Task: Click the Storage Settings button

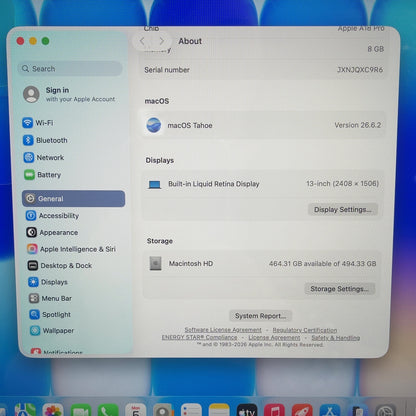Action: pyautogui.click(x=339, y=289)
